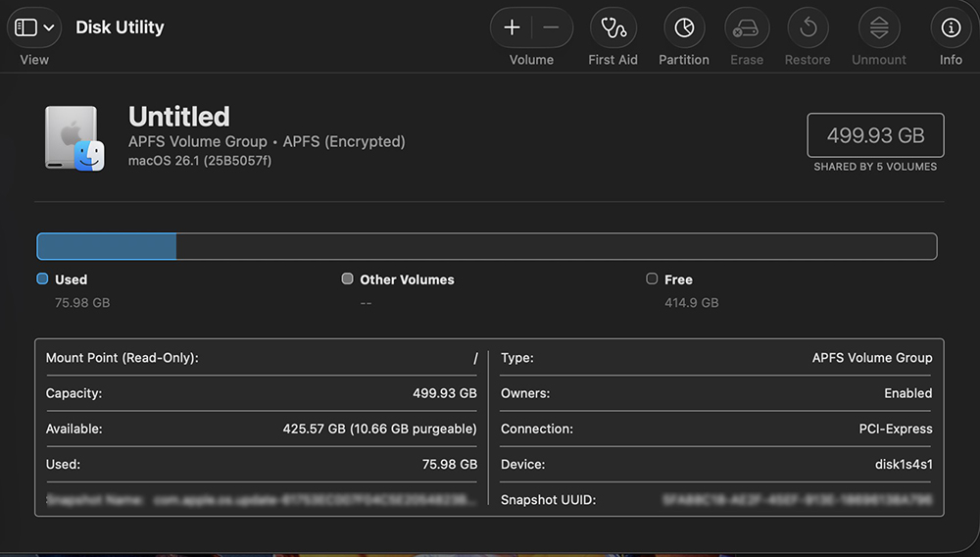
Task: Open the Info icon
Action: [x=951, y=27]
